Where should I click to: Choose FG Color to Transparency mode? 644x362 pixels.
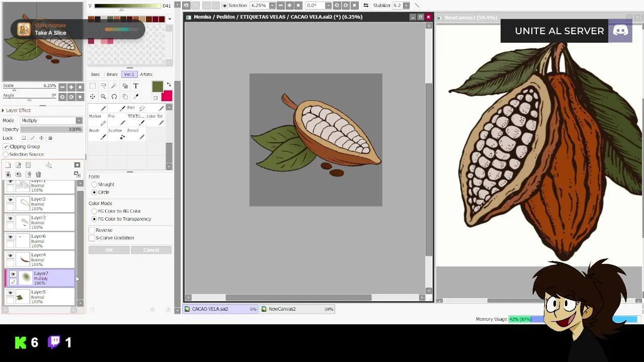pyautogui.click(x=94, y=219)
